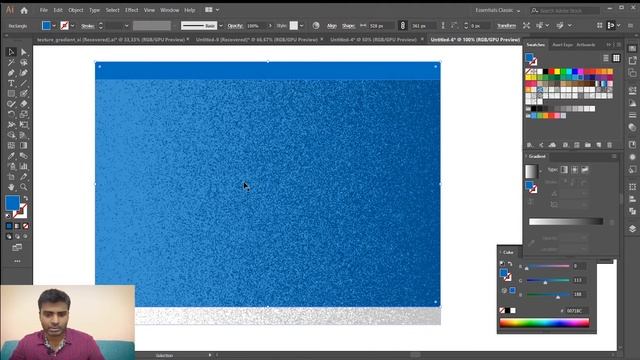Click the hex color value field
The width and height of the screenshot is (640, 360).
pyautogui.click(x=576, y=311)
